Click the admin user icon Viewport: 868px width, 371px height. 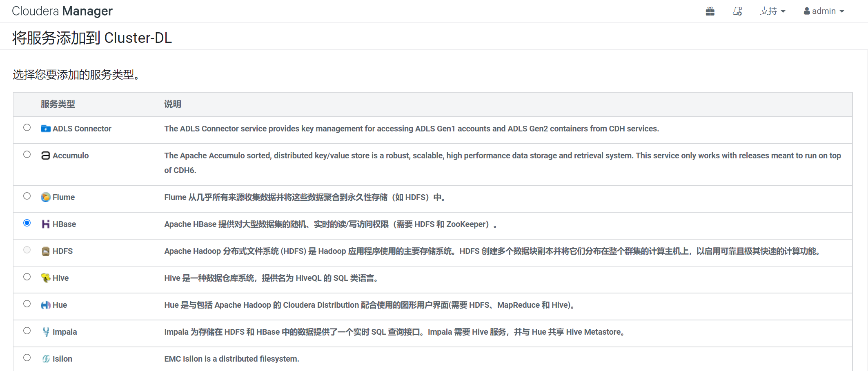(807, 11)
